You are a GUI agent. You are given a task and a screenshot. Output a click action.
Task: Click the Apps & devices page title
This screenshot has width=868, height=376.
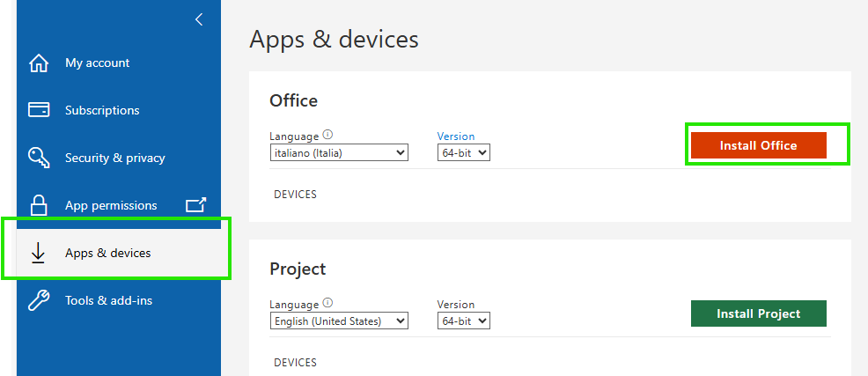coord(334,40)
